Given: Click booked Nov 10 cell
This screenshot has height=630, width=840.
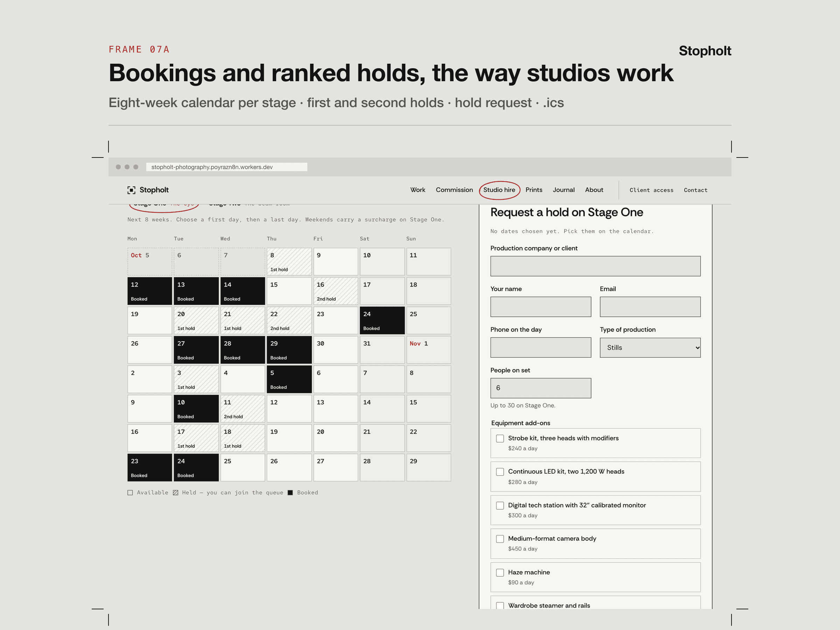Looking at the screenshot, I should tap(196, 408).
